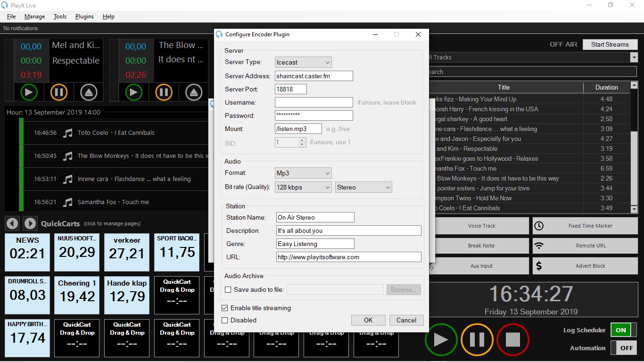Screen dimensions: 644x362
Task: Open the Stereo channel dropdown
Action: coord(363,188)
